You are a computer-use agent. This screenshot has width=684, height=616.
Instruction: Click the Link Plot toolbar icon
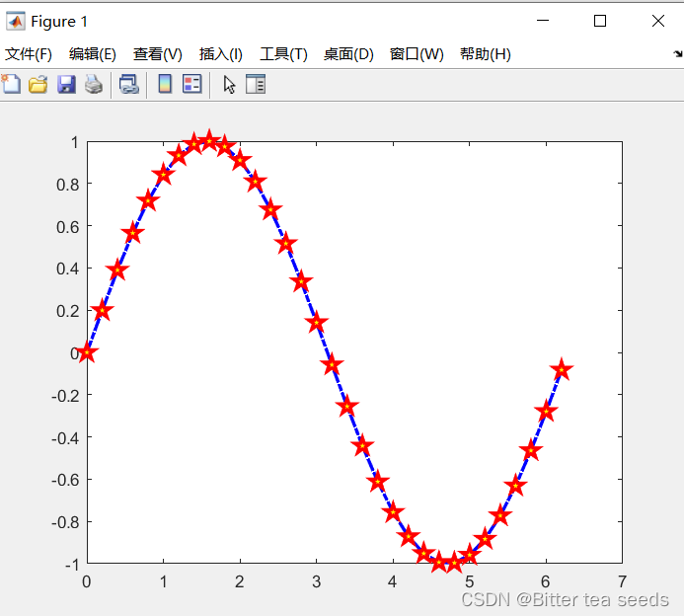(x=129, y=84)
